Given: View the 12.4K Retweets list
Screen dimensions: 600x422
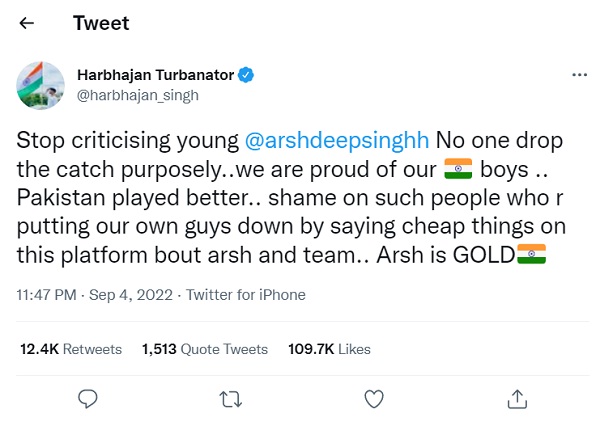Looking at the screenshot, I should tap(71, 349).
